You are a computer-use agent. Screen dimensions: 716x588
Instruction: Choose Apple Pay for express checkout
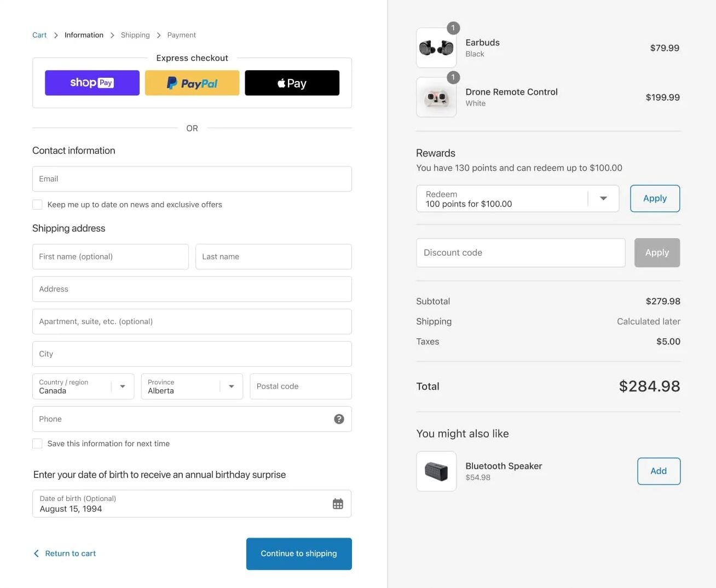292,83
